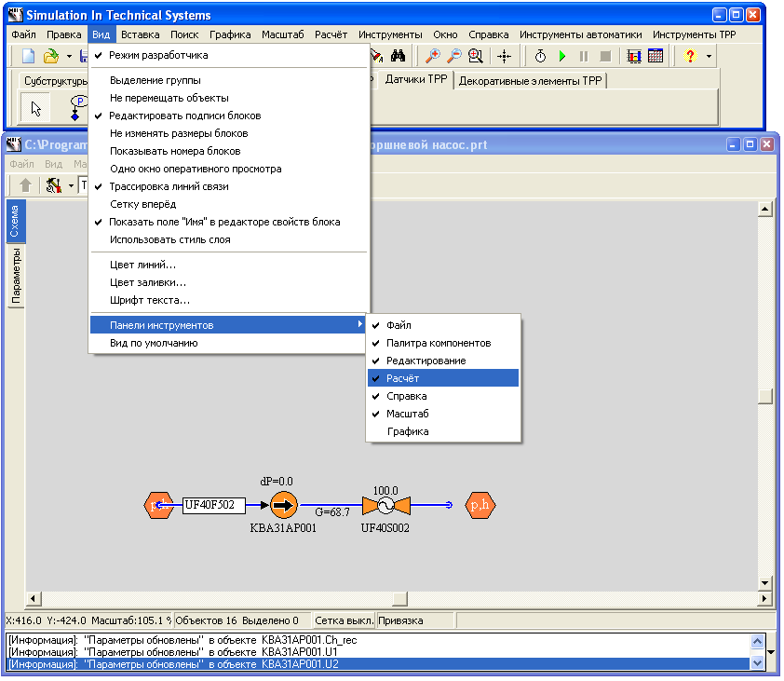The height and width of the screenshot is (681, 784).
Task: Start simulation with the green play icon
Action: click(562, 57)
